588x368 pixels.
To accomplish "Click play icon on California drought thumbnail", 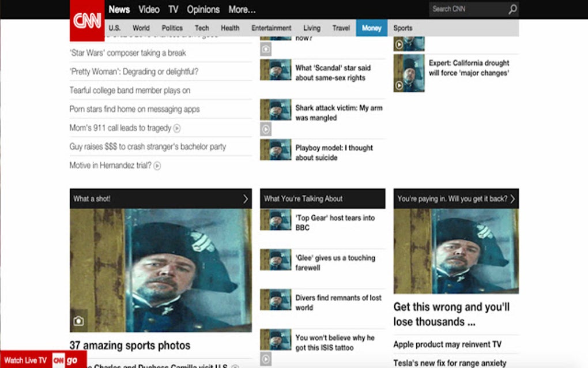I will [399, 85].
